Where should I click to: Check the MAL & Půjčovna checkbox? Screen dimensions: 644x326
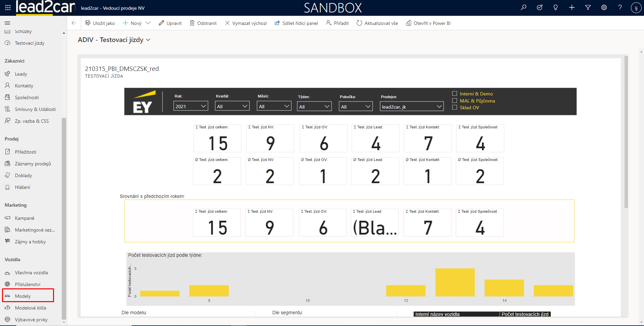[x=455, y=100]
